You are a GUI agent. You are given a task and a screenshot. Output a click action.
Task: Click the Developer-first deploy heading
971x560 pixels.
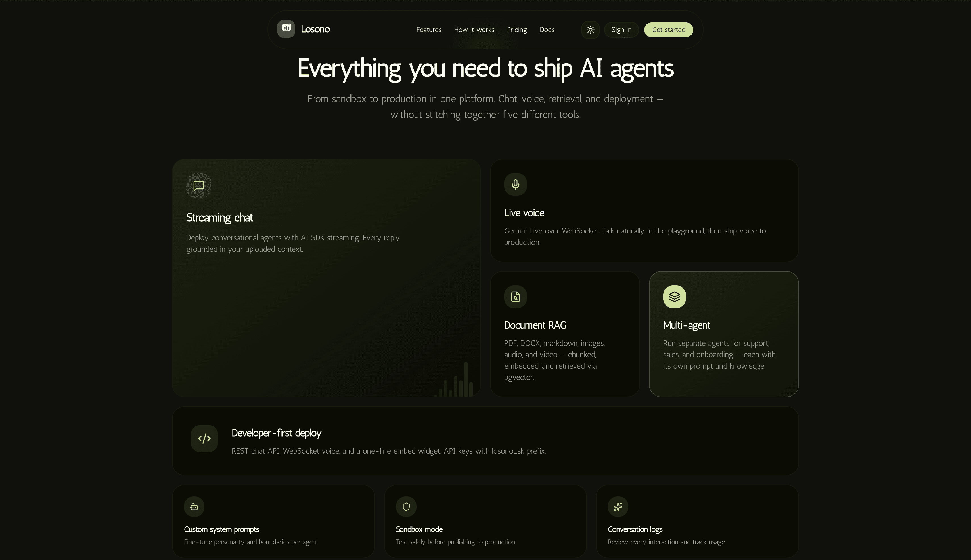pyautogui.click(x=276, y=433)
